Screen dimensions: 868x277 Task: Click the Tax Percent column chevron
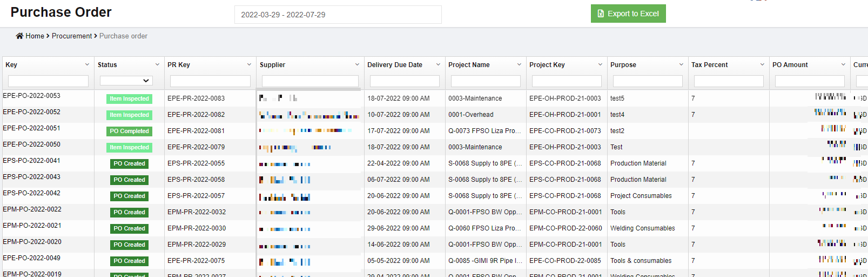(x=762, y=65)
